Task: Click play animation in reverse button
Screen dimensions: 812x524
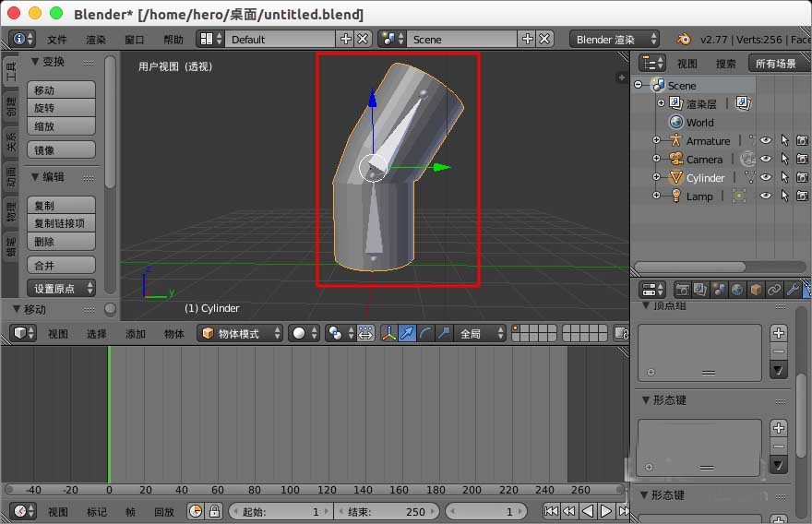Action: pos(588,512)
